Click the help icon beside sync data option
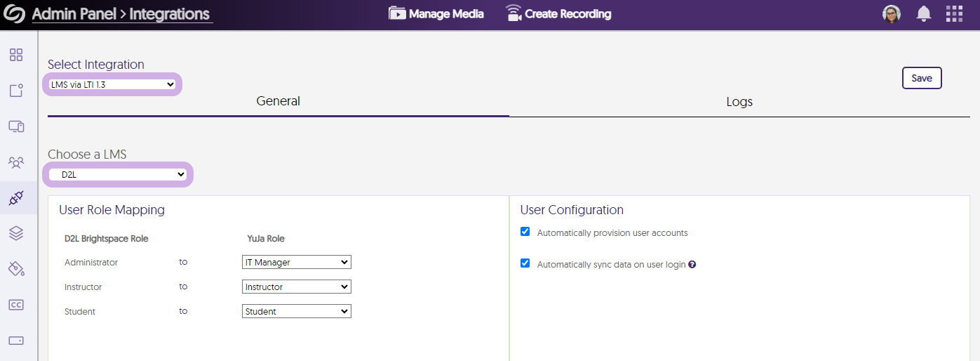This screenshot has width=980, height=361. pyautogui.click(x=692, y=265)
